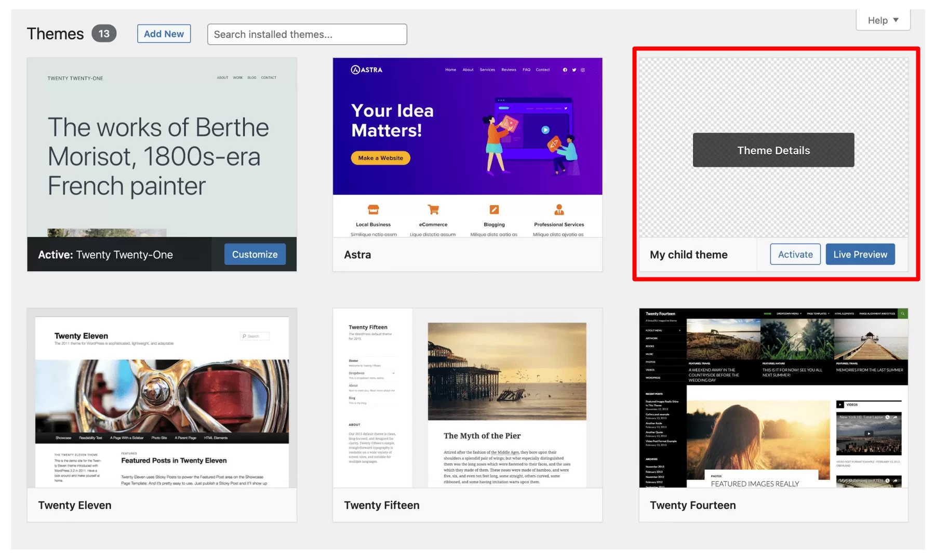Click the Twenty Fourteen theme name label
Screen dimensions: 935x560
pyautogui.click(x=693, y=505)
